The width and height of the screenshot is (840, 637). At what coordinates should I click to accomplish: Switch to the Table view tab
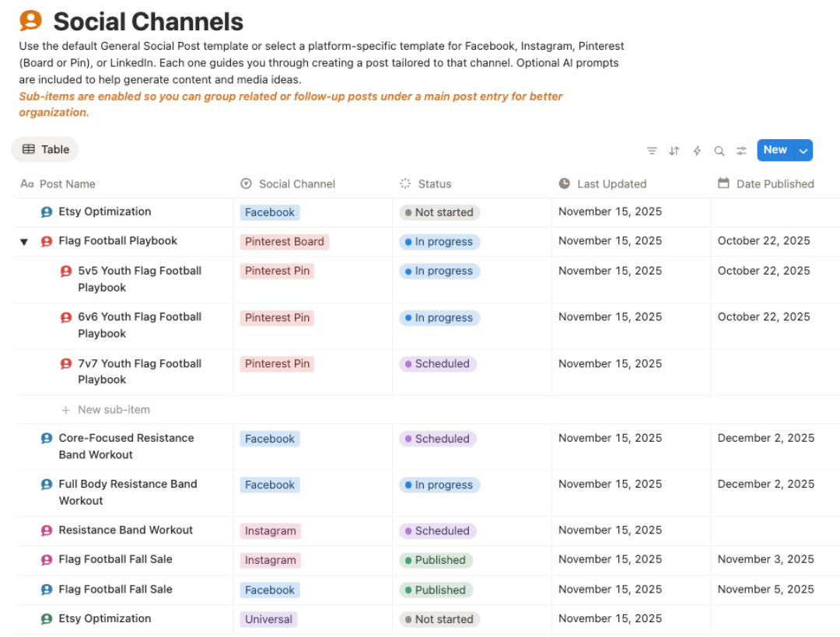(x=45, y=149)
